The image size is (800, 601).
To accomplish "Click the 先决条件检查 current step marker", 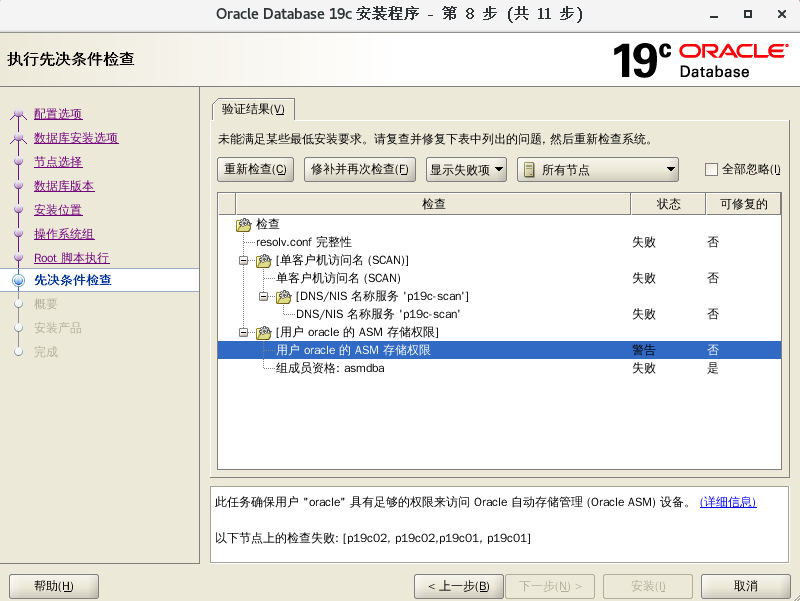I will pos(18,280).
